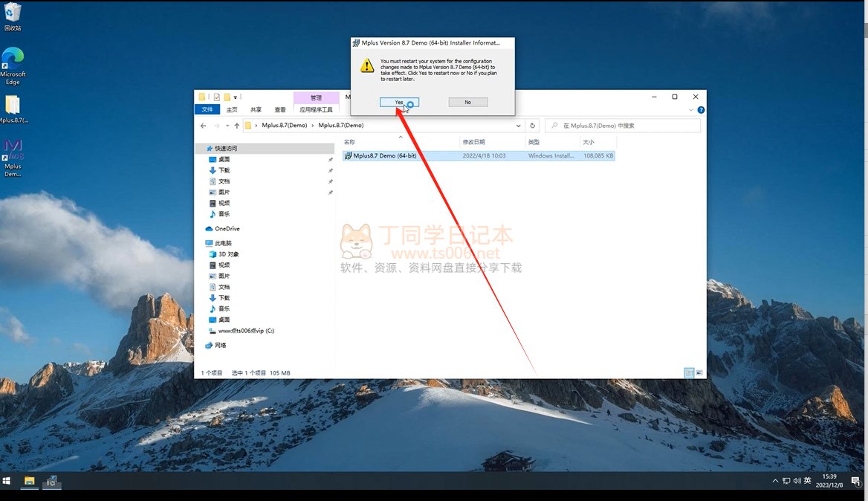Expand the Explorer ribbon with the chevron
868x501 pixels.
point(690,110)
